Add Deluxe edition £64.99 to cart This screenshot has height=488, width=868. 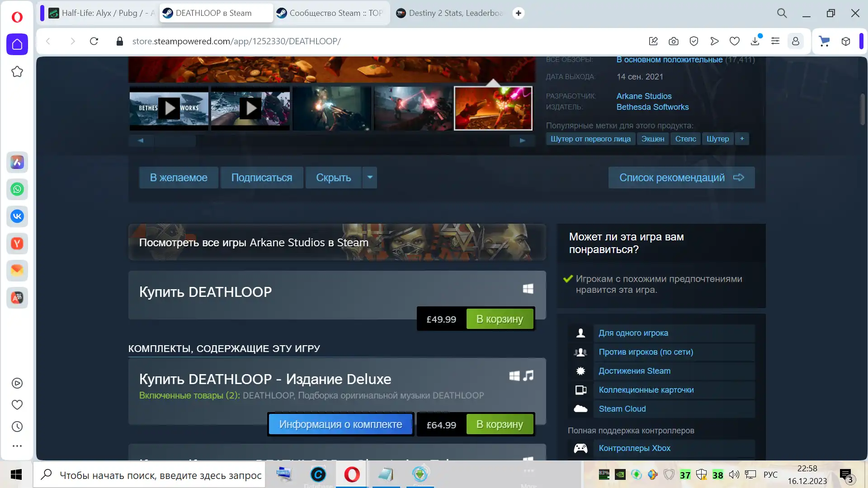click(500, 425)
